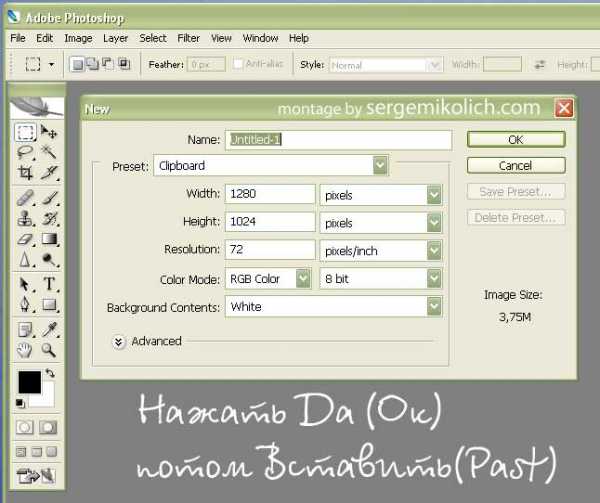
Task: Open the Help menu
Action: [x=298, y=38]
